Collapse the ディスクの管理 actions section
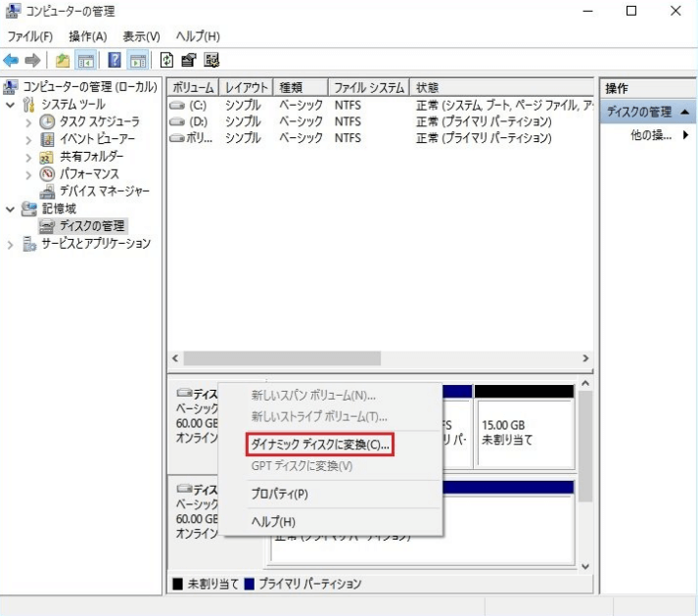The image size is (698, 616). 685,112
